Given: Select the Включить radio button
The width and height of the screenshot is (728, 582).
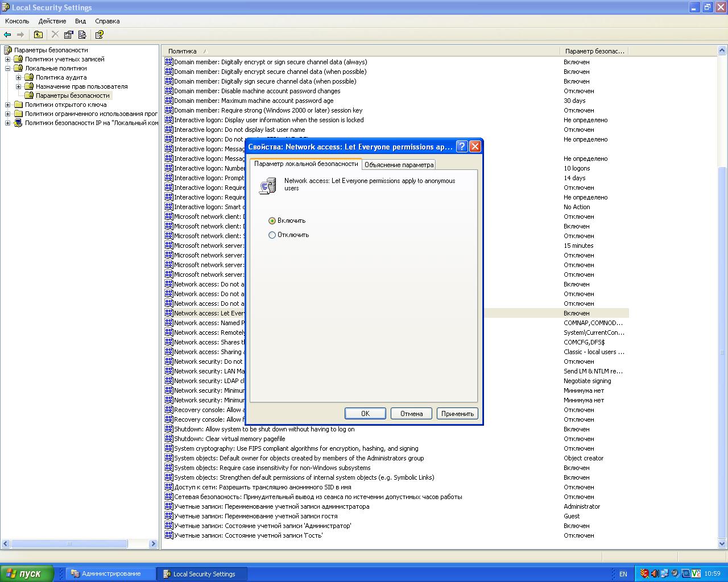Looking at the screenshot, I should pos(272,221).
